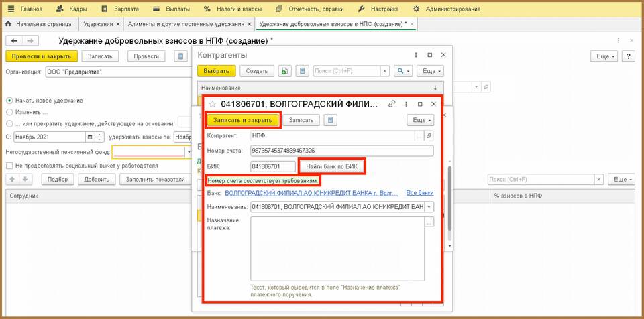644x319 pixels.
Task: Expand Негосударственный пенсионный фонд dropdown
Action: 189,152
